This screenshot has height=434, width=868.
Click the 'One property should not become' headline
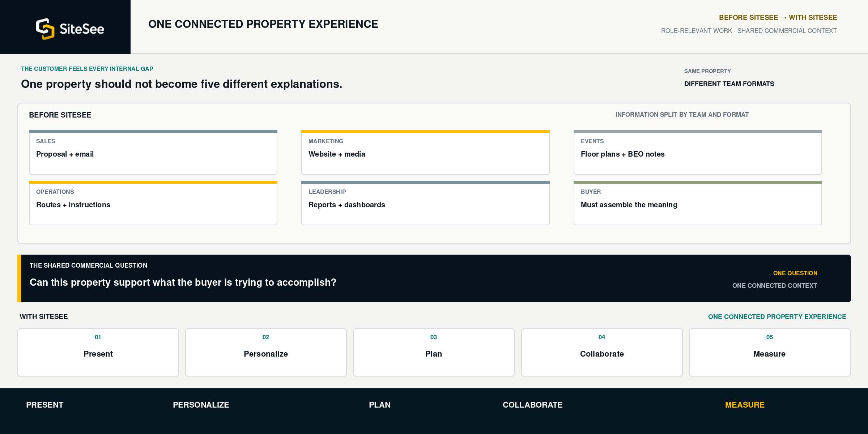point(182,84)
